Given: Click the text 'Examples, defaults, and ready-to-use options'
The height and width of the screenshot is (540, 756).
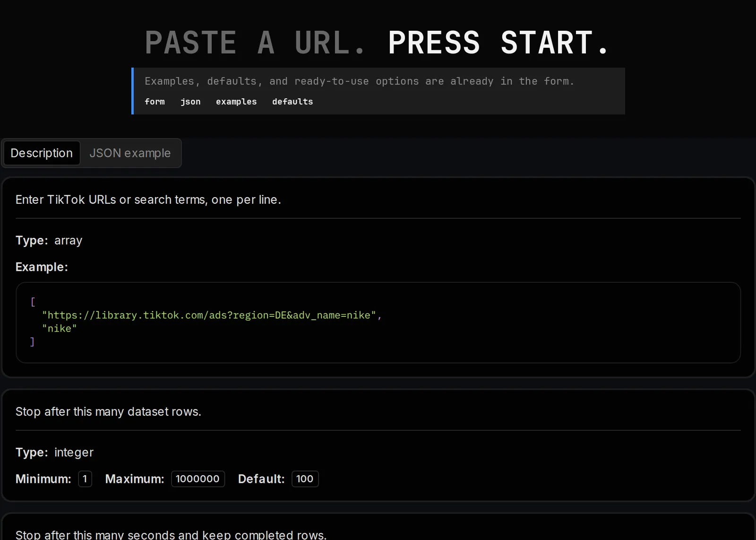Looking at the screenshot, I should pyautogui.click(x=282, y=81).
